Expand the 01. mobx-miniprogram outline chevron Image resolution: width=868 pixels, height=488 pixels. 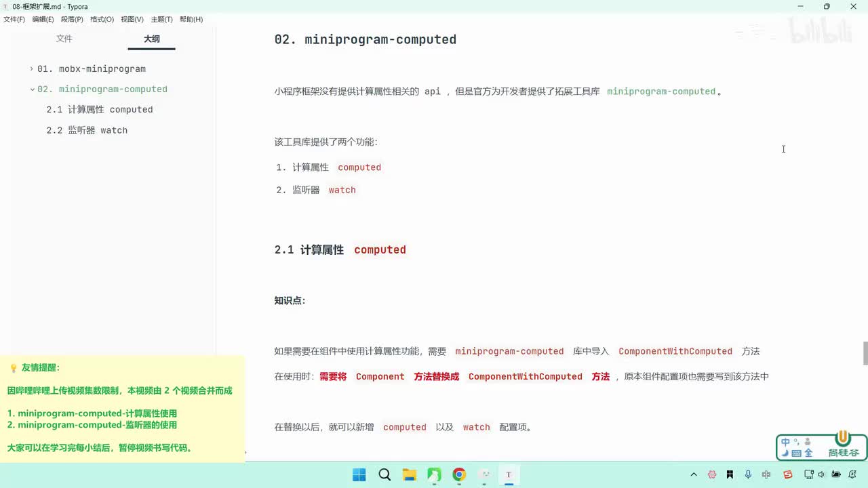(31, 68)
